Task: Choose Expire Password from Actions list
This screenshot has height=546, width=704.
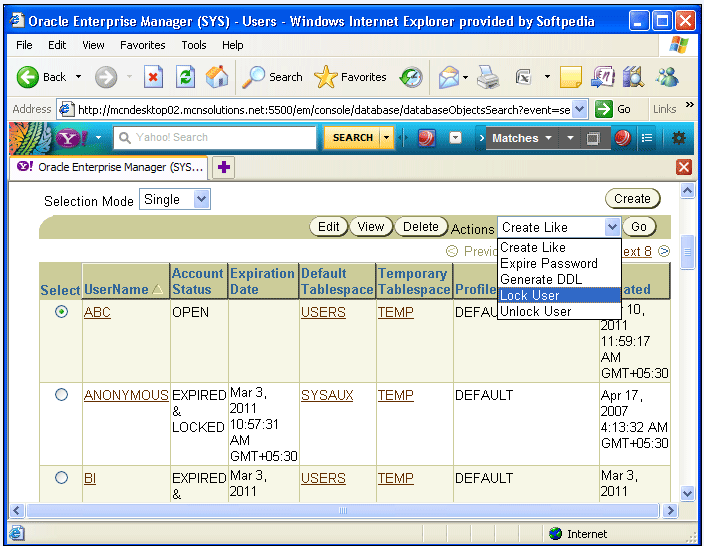Action: [x=559, y=263]
